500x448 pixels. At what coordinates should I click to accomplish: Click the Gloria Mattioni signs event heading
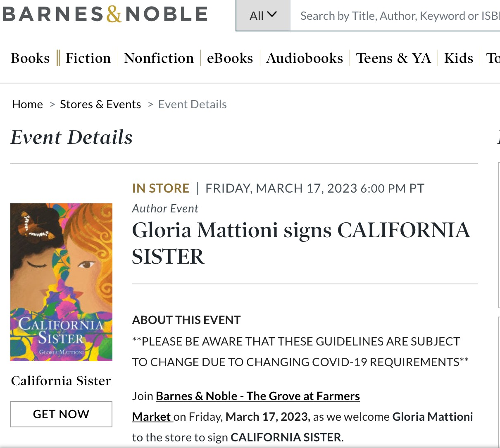[301, 243]
